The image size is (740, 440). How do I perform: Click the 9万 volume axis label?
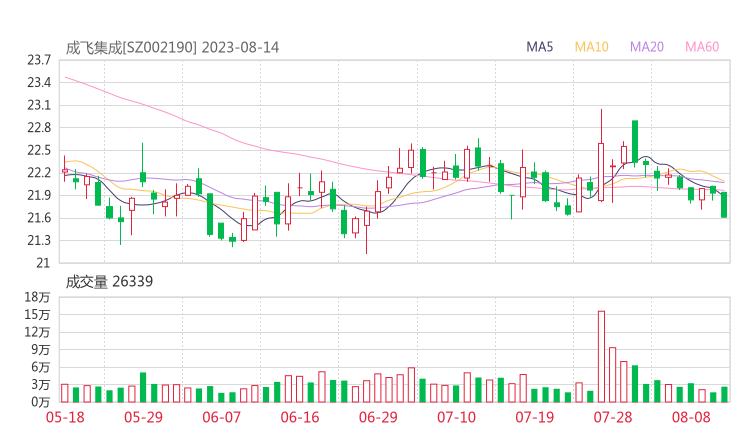41,349
